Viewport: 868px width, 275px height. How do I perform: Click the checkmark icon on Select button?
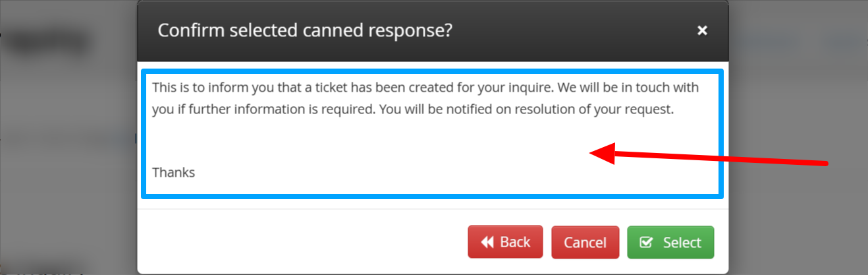646,243
